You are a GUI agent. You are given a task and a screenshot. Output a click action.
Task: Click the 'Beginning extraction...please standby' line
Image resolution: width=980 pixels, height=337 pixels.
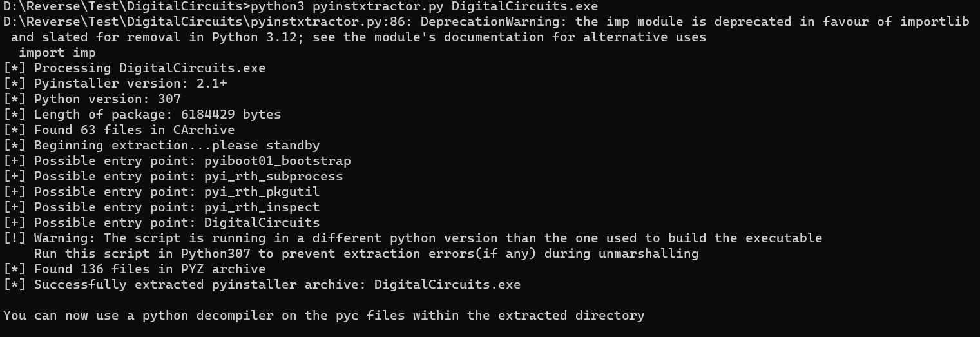pos(177,146)
